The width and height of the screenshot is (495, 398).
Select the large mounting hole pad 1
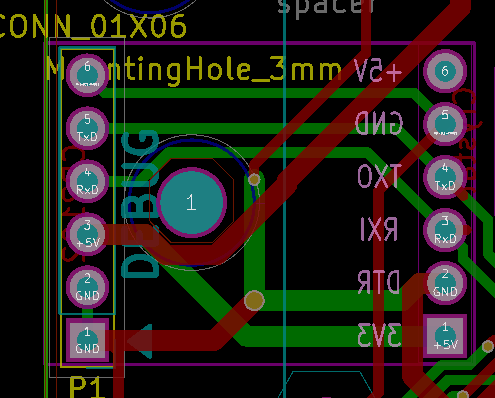(x=191, y=202)
